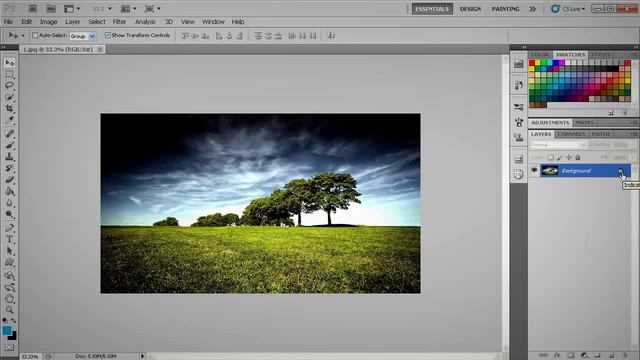Image resolution: width=640 pixels, height=360 pixels.
Task: Toggle Lock transparent pixels in Layers panel
Action: pos(551,157)
